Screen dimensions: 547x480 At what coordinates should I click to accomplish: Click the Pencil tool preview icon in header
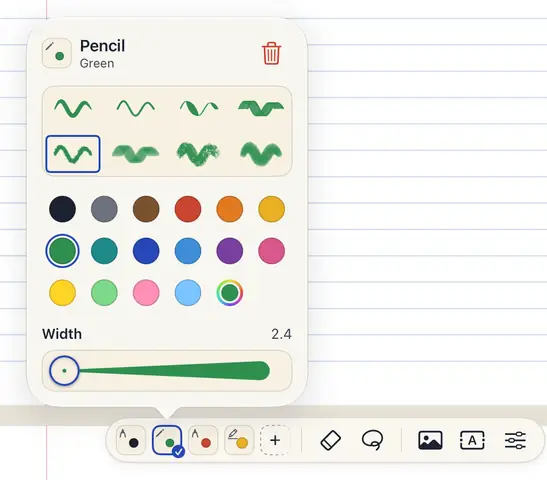tap(57, 53)
